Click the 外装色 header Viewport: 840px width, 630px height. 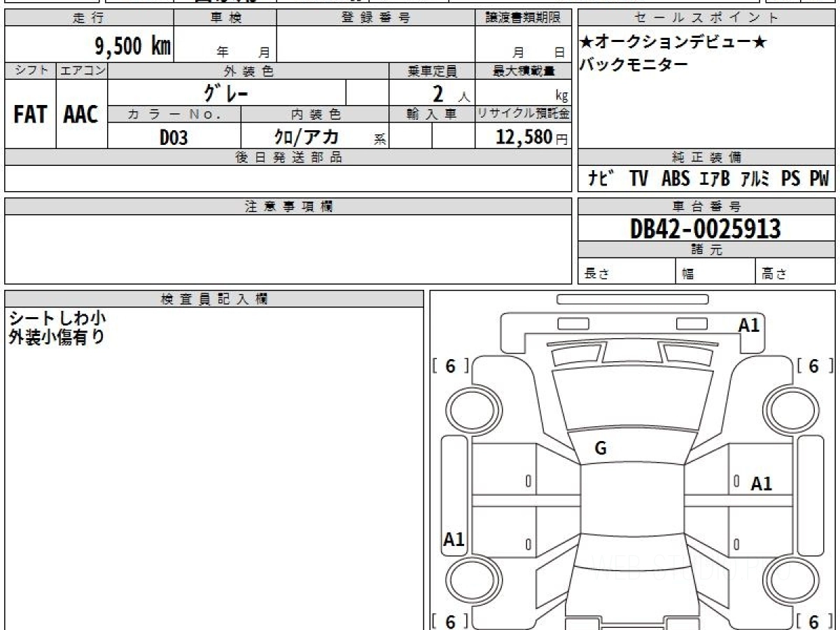[248, 71]
